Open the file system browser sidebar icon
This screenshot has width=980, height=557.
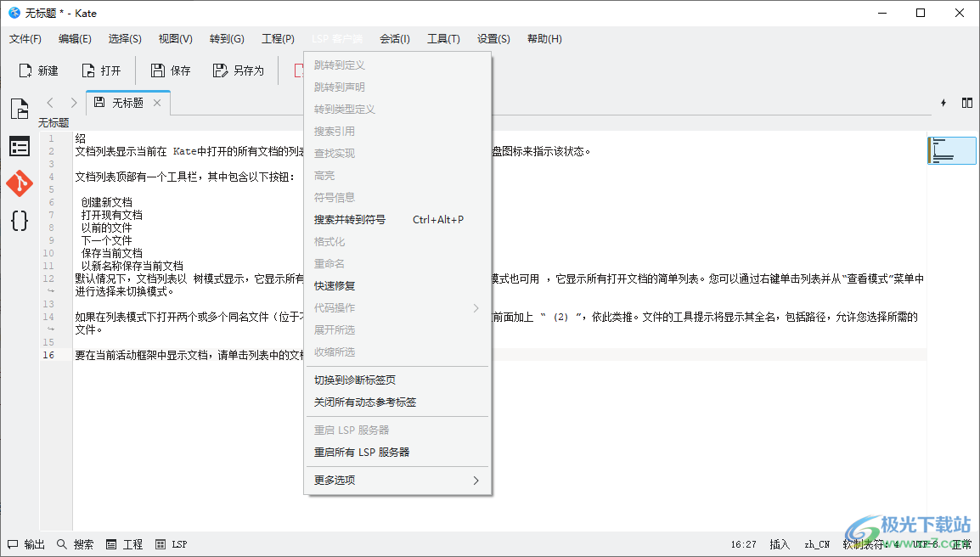click(20, 146)
